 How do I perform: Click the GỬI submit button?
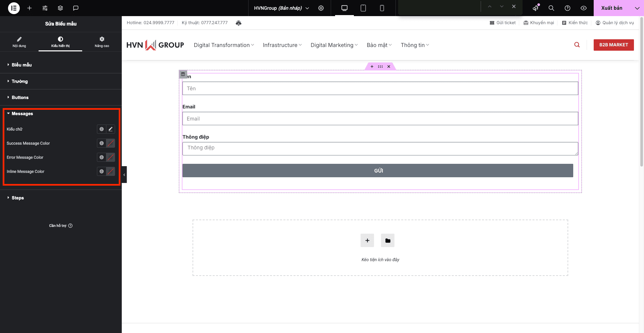pos(378,171)
